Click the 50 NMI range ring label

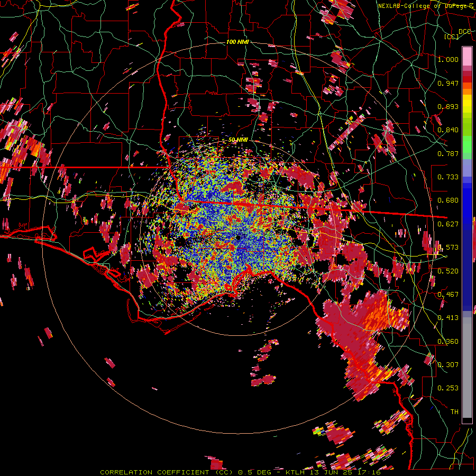click(x=238, y=140)
